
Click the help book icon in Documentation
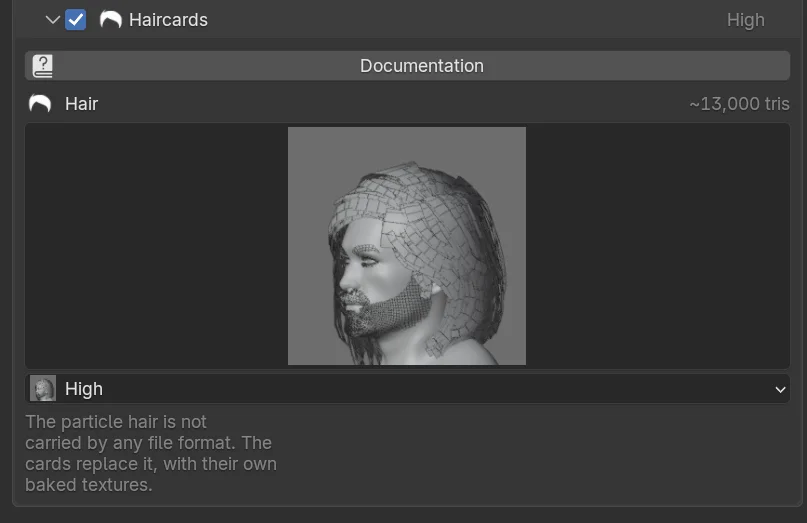[x=43, y=66]
